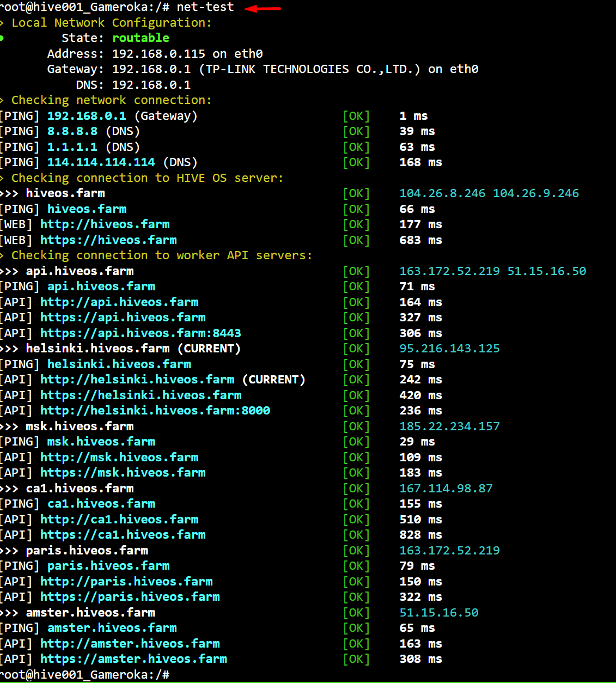Viewport: 616px width, 683px height.
Task: Click the net-test command text
Action: (x=205, y=7)
